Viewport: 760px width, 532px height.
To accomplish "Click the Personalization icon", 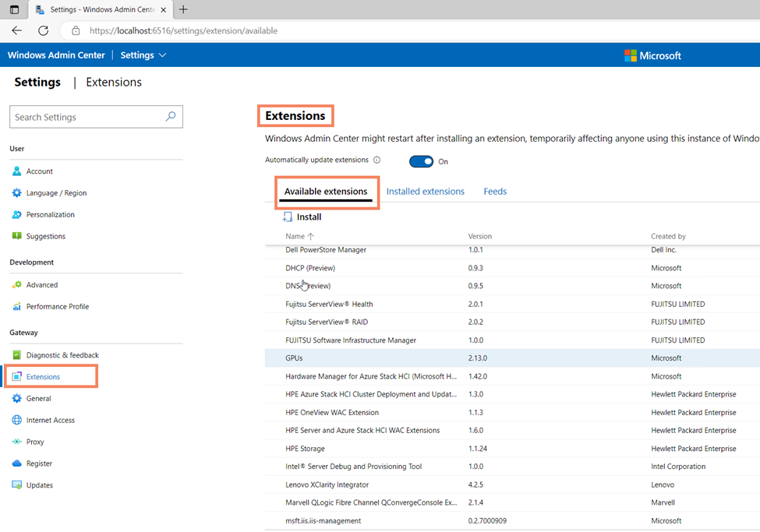I will (x=17, y=215).
